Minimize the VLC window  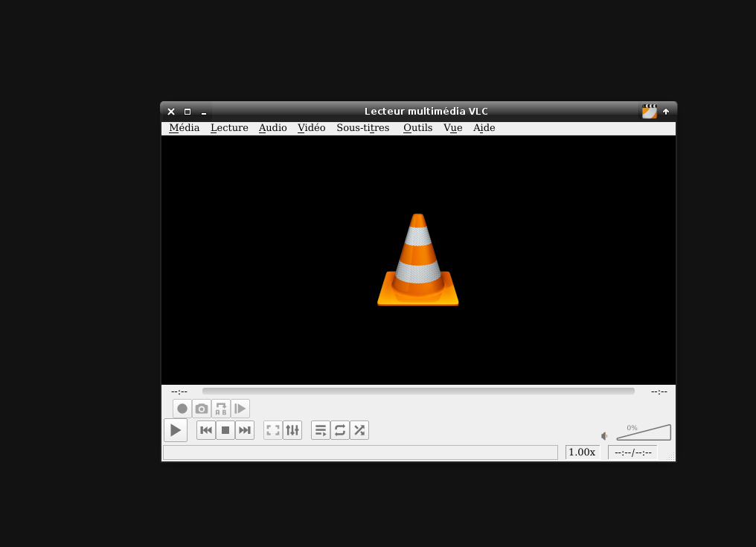click(x=204, y=112)
